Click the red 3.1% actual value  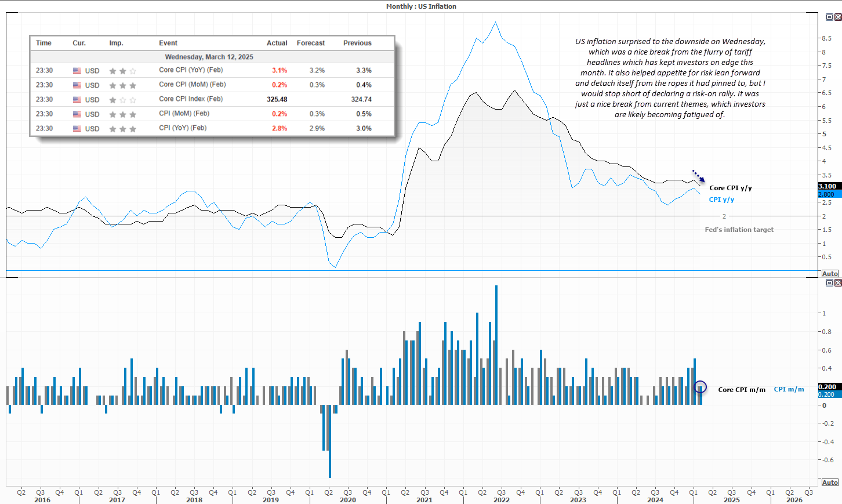pos(280,70)
